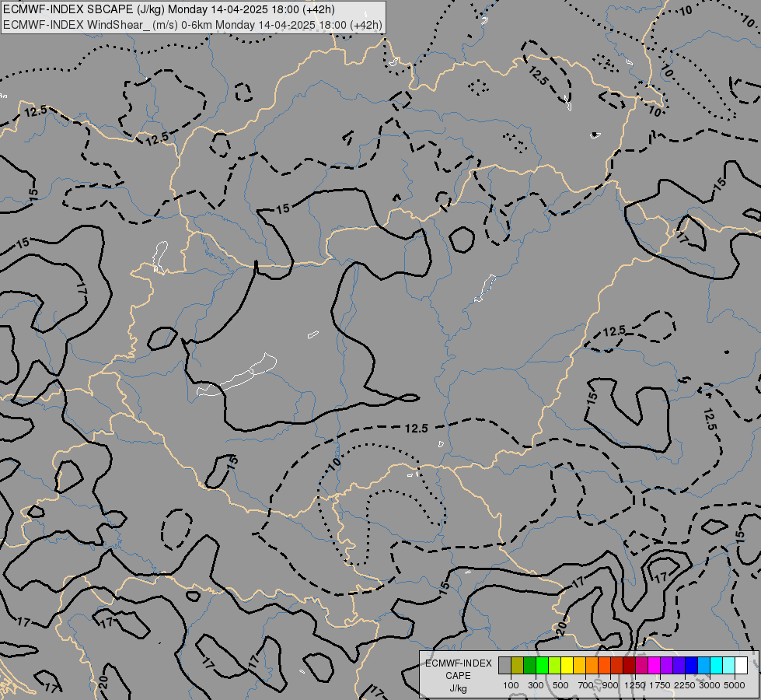
Task: Select the magenta legend swatch
Action: [x=655, y=665]
